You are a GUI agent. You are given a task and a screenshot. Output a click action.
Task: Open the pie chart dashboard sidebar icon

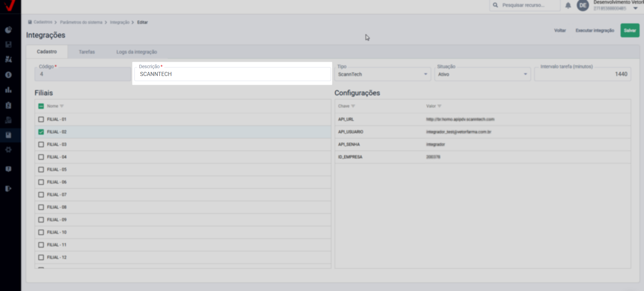click(8, 30)
